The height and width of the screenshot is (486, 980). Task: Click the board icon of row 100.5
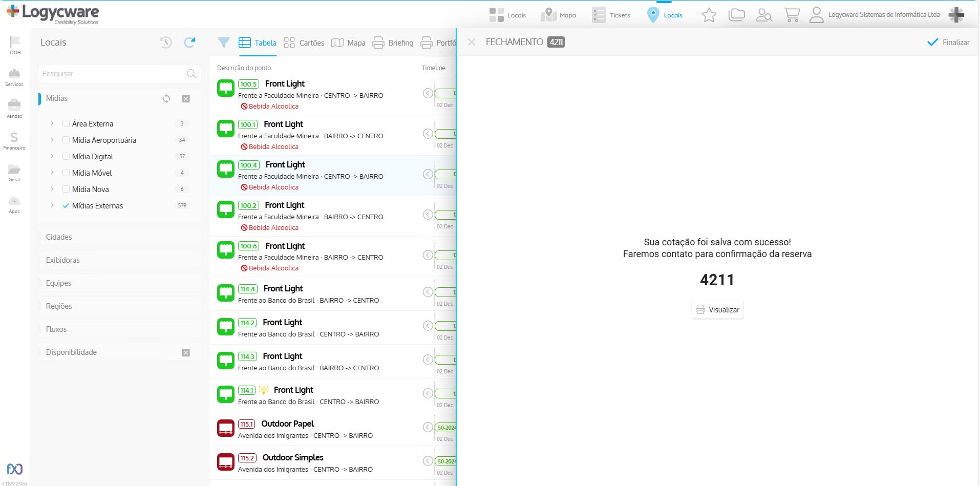click(226, 88)
